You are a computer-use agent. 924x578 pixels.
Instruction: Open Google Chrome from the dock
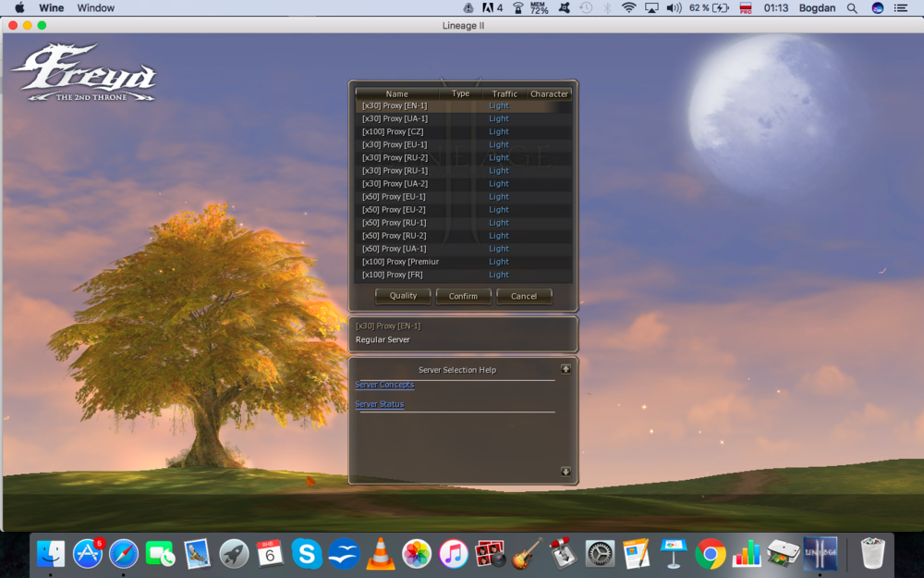(x=710, y=553)
